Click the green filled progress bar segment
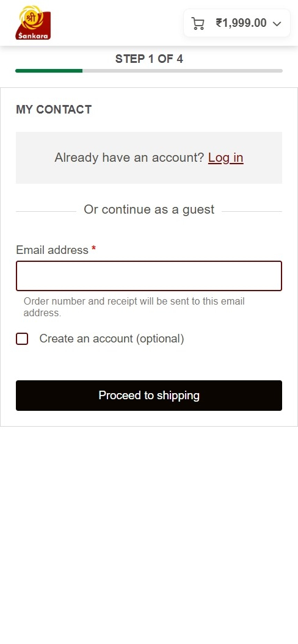This screenshot has width=298, height=644. pos(49,71)
